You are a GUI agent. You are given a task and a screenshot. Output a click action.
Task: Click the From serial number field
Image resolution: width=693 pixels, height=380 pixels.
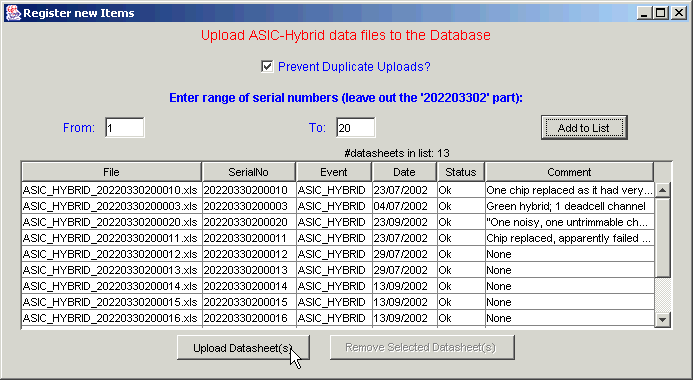tap(125, 128)
